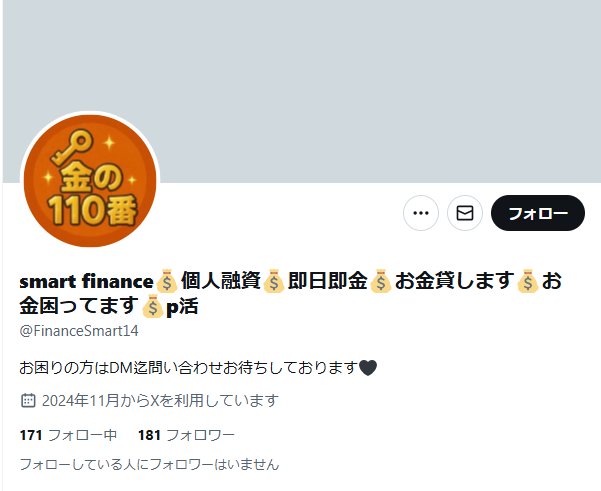This screenshot has height=491, width=601.
Task: Click the @FinanceSmart14 handle
Action: 79,331
